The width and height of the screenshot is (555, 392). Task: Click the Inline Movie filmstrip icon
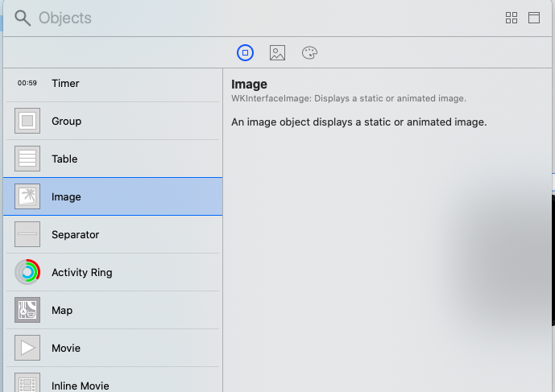tap(27, 383)
